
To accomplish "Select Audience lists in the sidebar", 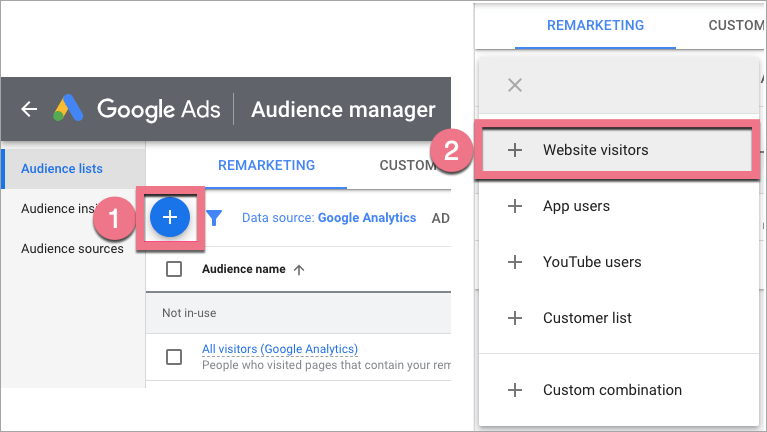I will (62, 169).
